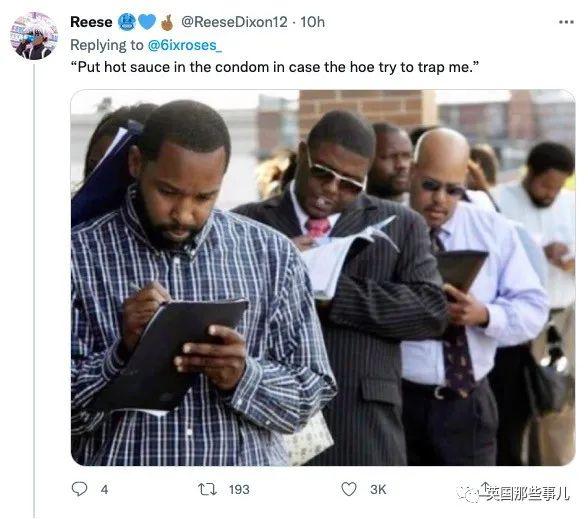Open the reply speech bubble icon
This screenshot has width=588, height=519.
click(x=79, y=489)
